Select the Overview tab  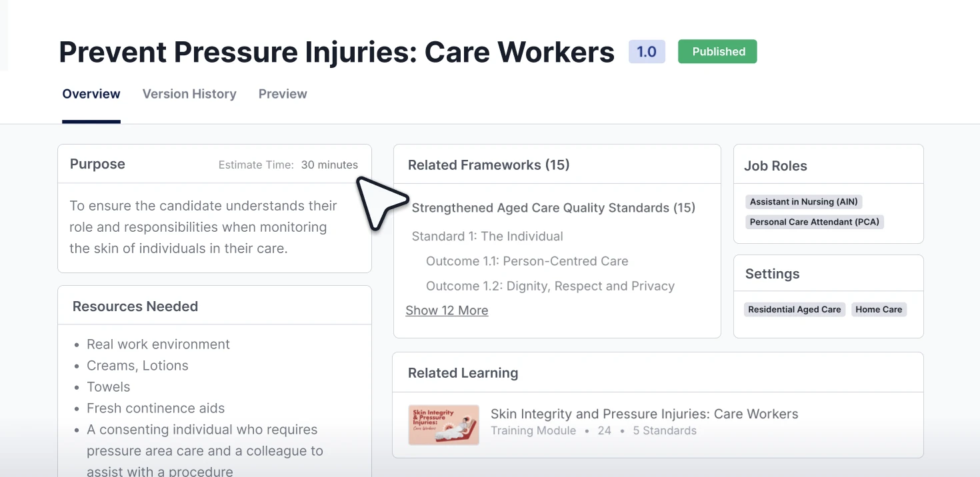point(91,94)
